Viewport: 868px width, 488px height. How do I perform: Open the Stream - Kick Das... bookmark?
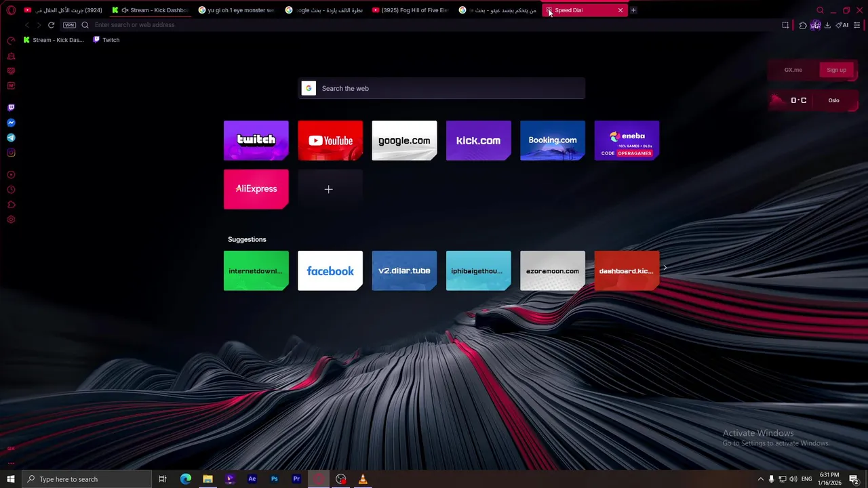[x=54, y=40]
